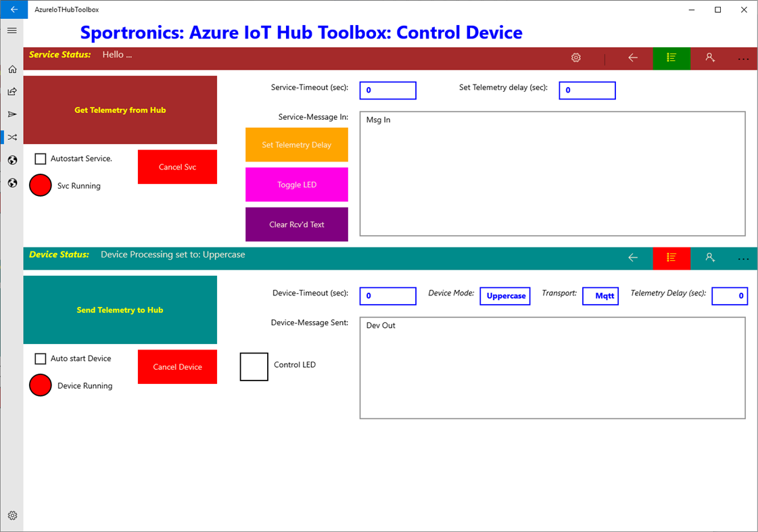Click the Service-Timeout input field

pyautogui.click(x=387, y=91)
